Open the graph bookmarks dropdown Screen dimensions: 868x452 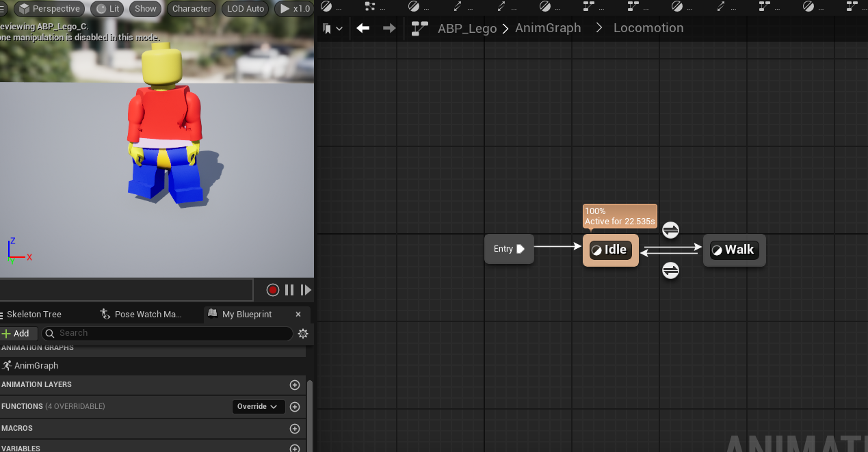333,29
